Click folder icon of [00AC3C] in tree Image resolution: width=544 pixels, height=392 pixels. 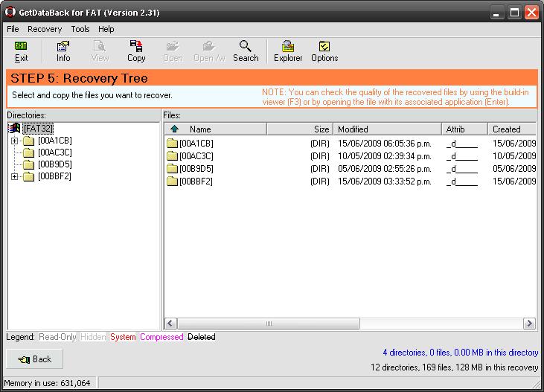(x=29, y=152)
